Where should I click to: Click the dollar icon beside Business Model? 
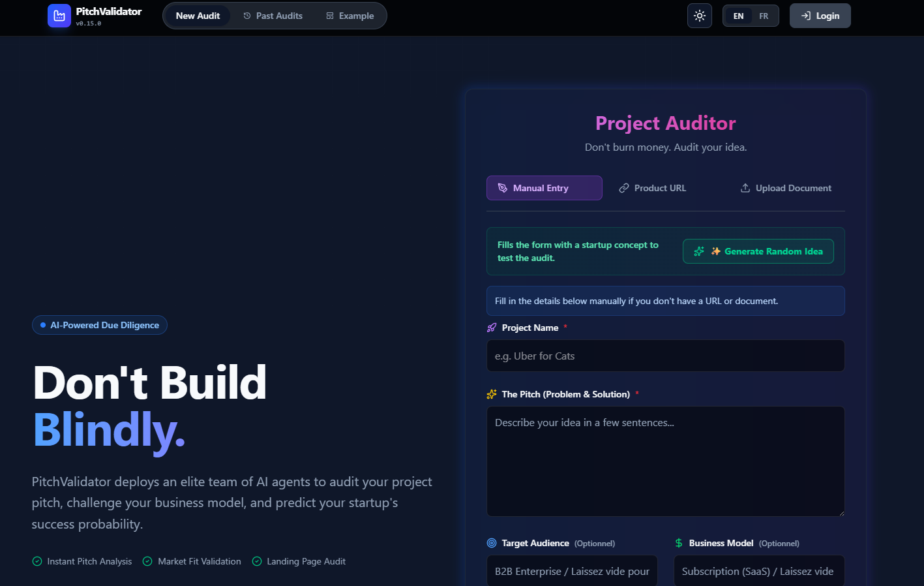678,542
